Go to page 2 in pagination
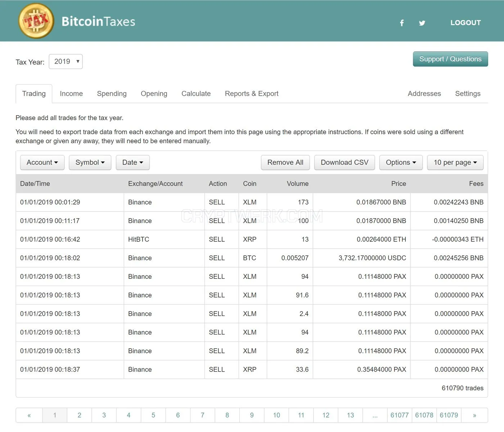 [x=79, y=415]
